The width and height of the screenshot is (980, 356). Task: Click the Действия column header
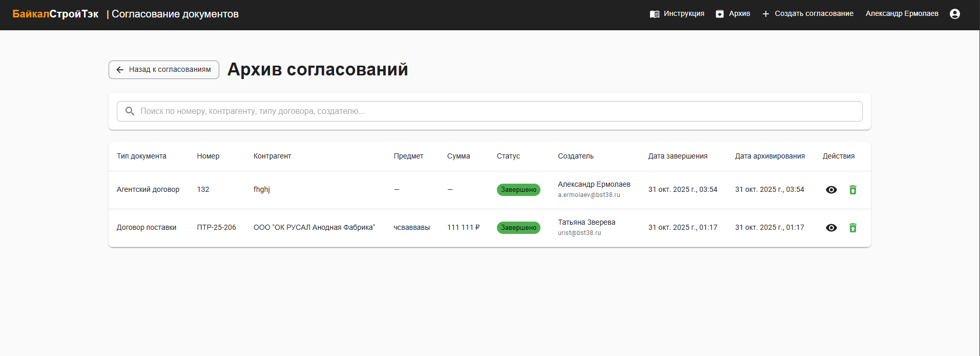coord(839,156)
